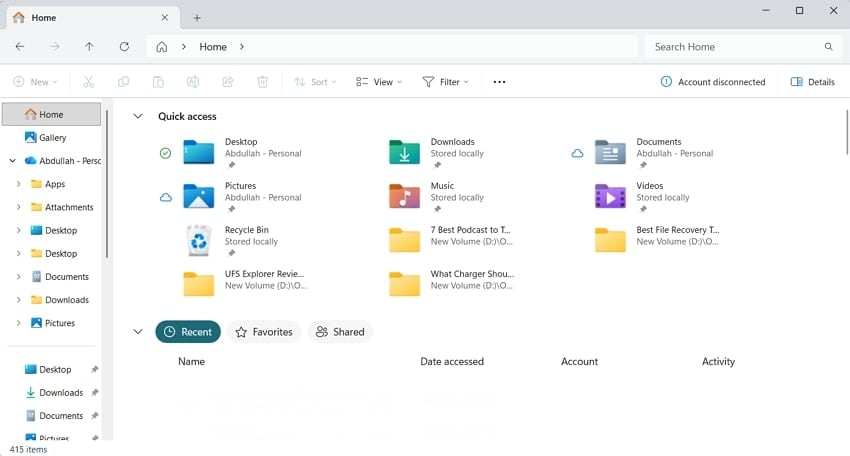The width and height of the screenshot is (850, 456).
Task: Collapse the Quick access section
Action: [138, 116]
